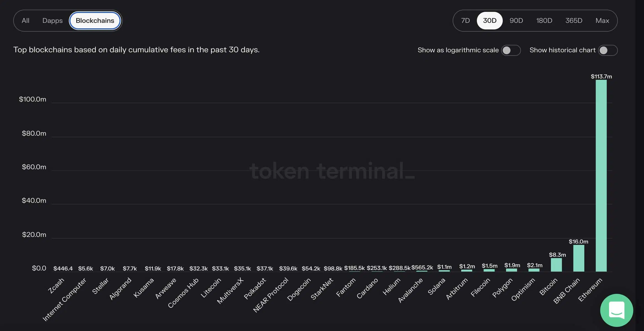644x331 pixels.
Task: Select the 90D time range
Action: [x=516, y=20]
